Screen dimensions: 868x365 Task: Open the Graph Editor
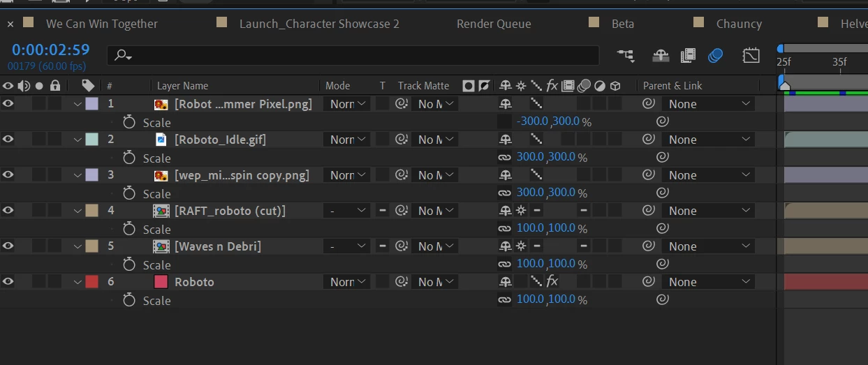(751, 55)
